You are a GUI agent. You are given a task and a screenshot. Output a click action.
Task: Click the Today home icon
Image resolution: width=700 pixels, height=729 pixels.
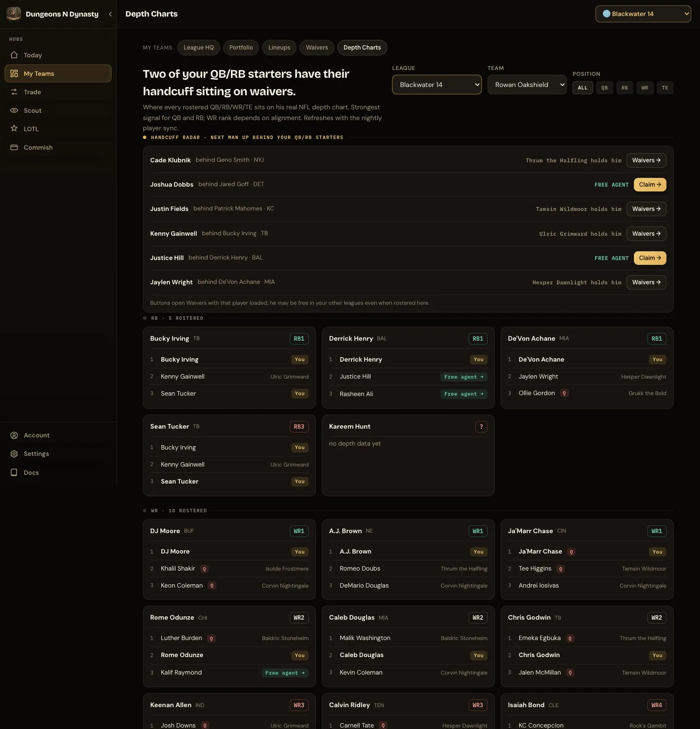coord(14,55)
